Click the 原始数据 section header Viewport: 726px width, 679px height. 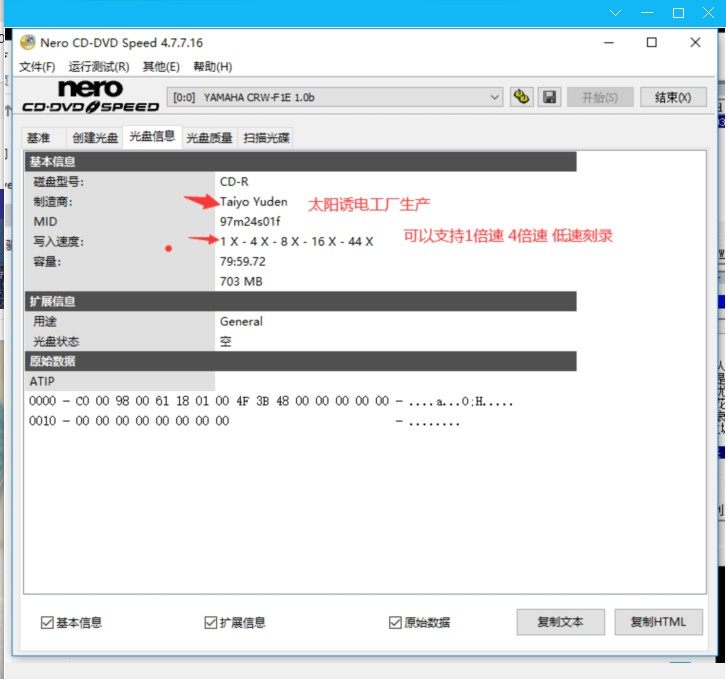coord(300,361)
